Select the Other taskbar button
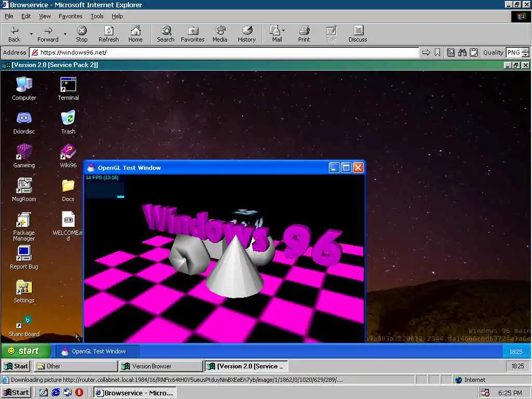This screenshot has height=399, width=532. point(75,366)
